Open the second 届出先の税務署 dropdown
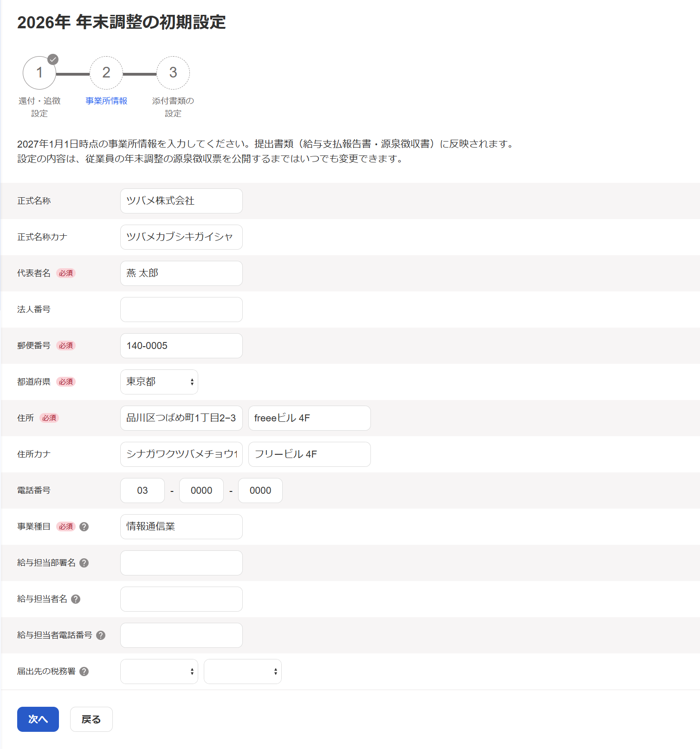Viewport: 700px width, 749px height. 243,672
